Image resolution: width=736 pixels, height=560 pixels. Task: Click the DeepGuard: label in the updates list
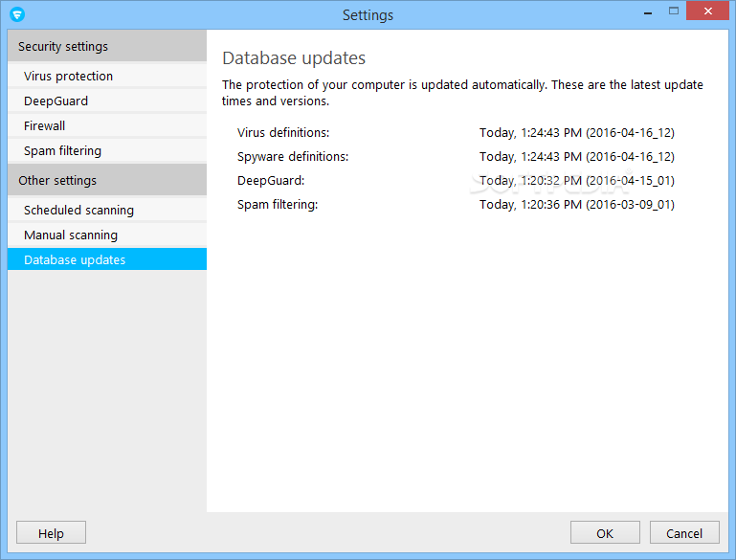point(271,181)
